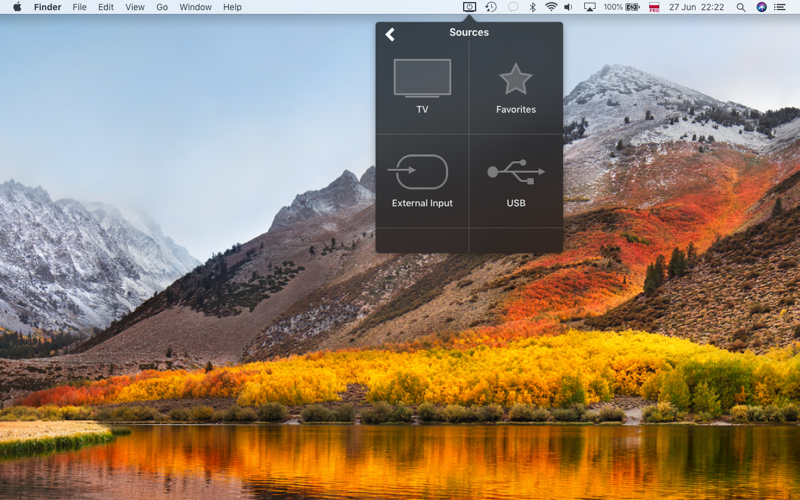The width and height of the screenshot is (800, 500).
Task: Open the Go menu
Action: pyautogui.click(x=162, y=7)
